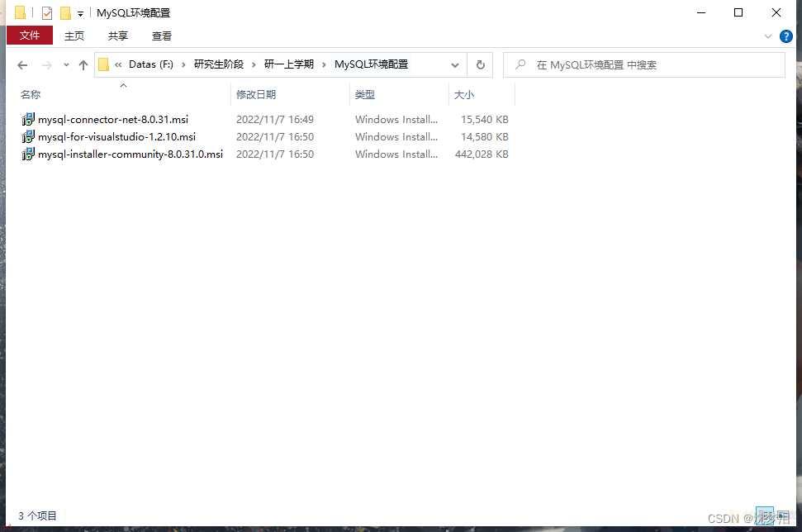The image size is (802, 532).
Task: Expand the address bar history dropdown
Action: [455, 65]
